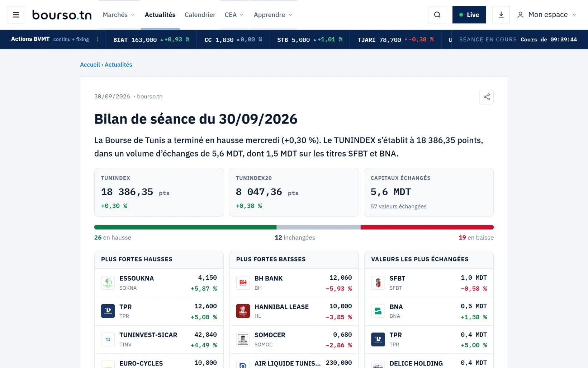
Task: Open the Mon espace dropdown chevron
Action: 574,15
